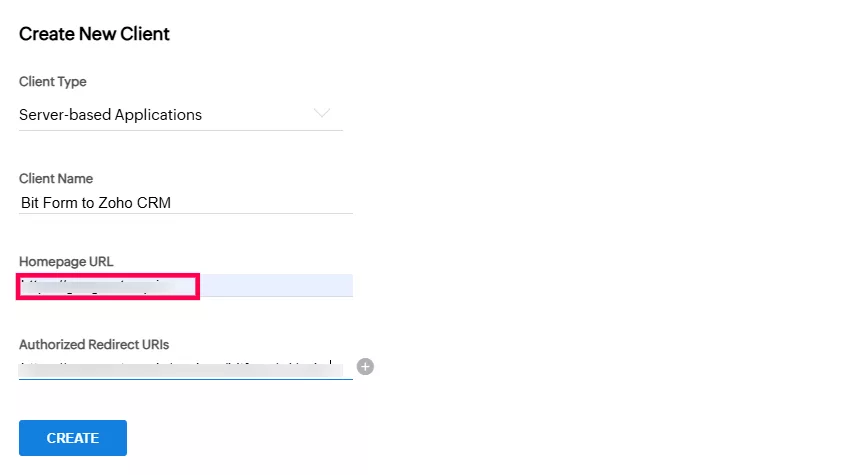The width and height of the screenshot is (842, 475).
Task: Click the word 'Applications' in Client Type
Action: tap(158, 115)
